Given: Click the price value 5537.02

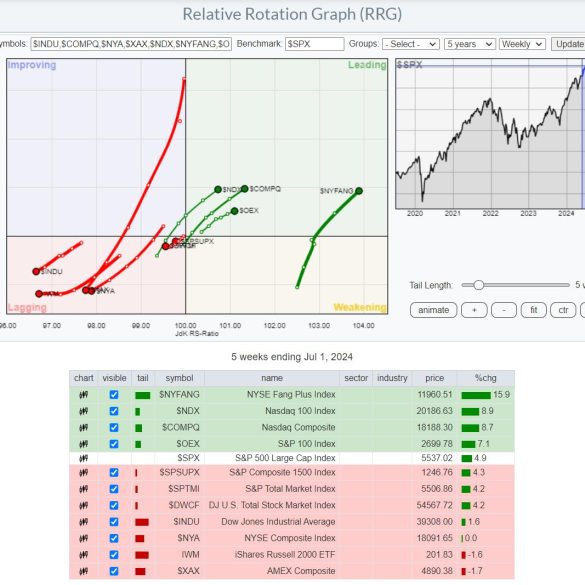Looking at the screenshot, I should pos(437,458).
